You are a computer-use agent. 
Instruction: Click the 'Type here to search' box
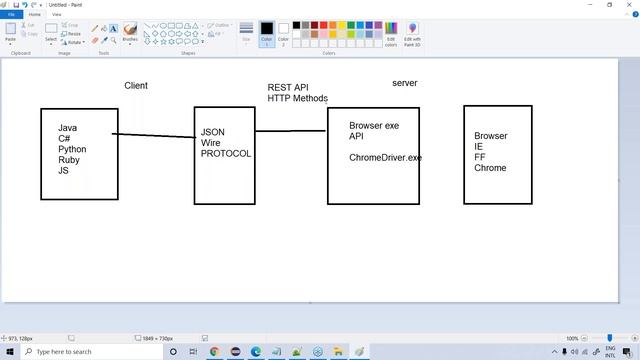pos(91,351)
